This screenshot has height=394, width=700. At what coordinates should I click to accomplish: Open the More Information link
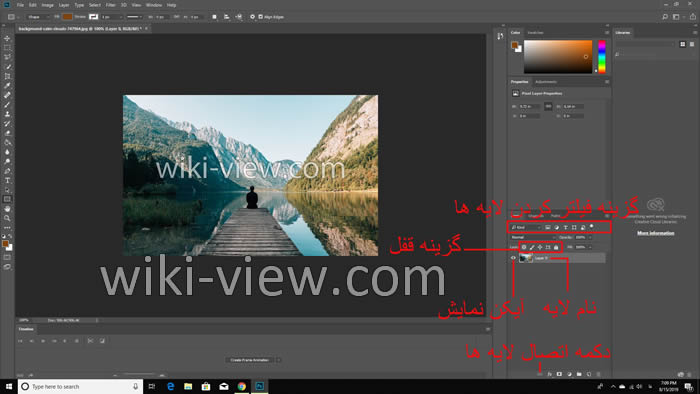click(655, 233)
